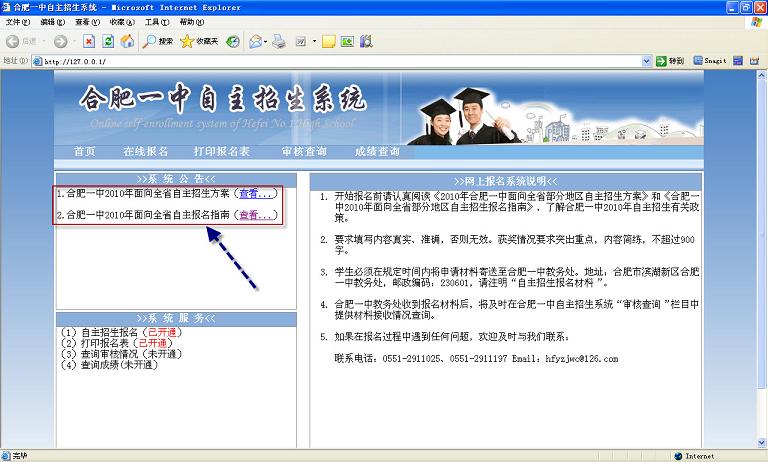
Task: Expand the address bar dropdown arrow
Action: pos(646,61)
